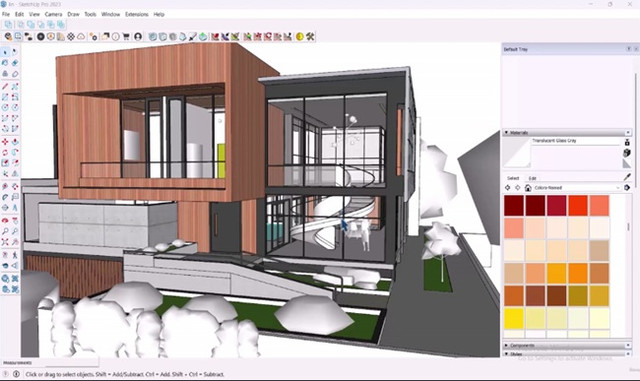Screen dimensions: 640x381
Task: Open the materials Details menu icon
Action: [x=627, y=188]
